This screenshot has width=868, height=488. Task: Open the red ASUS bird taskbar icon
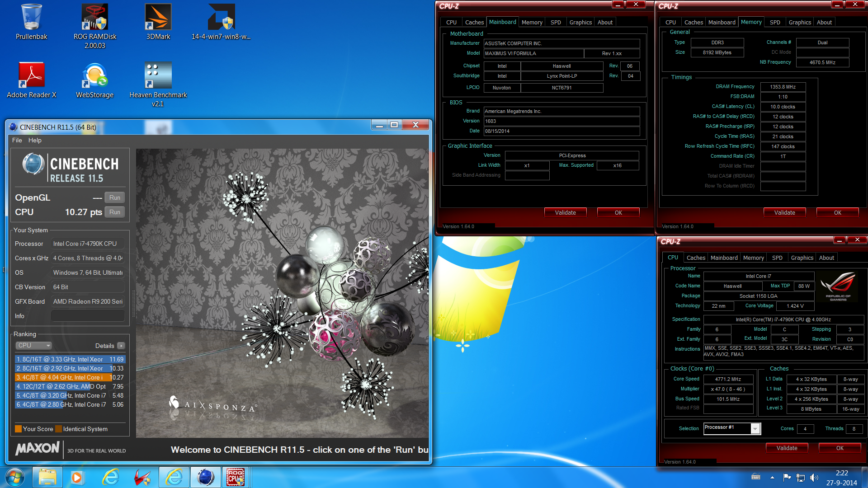(142, 477)
